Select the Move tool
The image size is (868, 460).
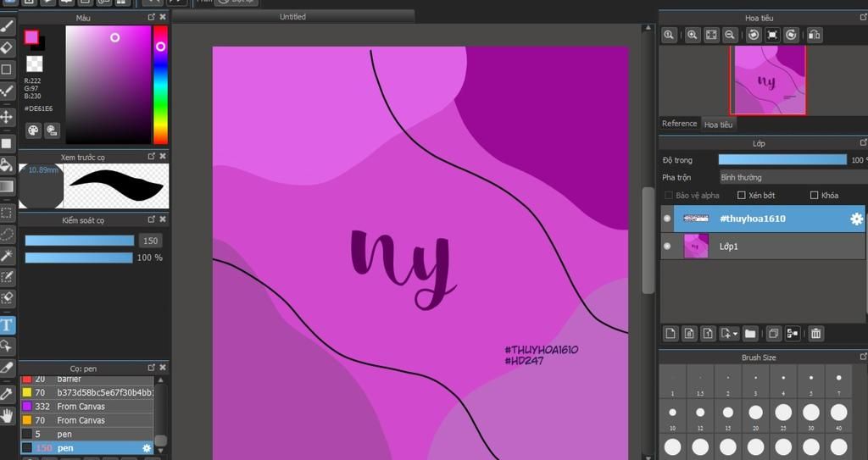coord(7,117)
